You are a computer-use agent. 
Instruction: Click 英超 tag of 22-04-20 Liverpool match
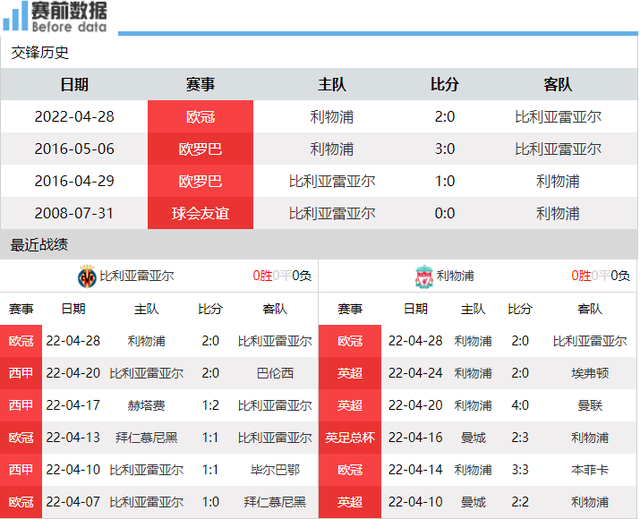[x=350, y=406]
